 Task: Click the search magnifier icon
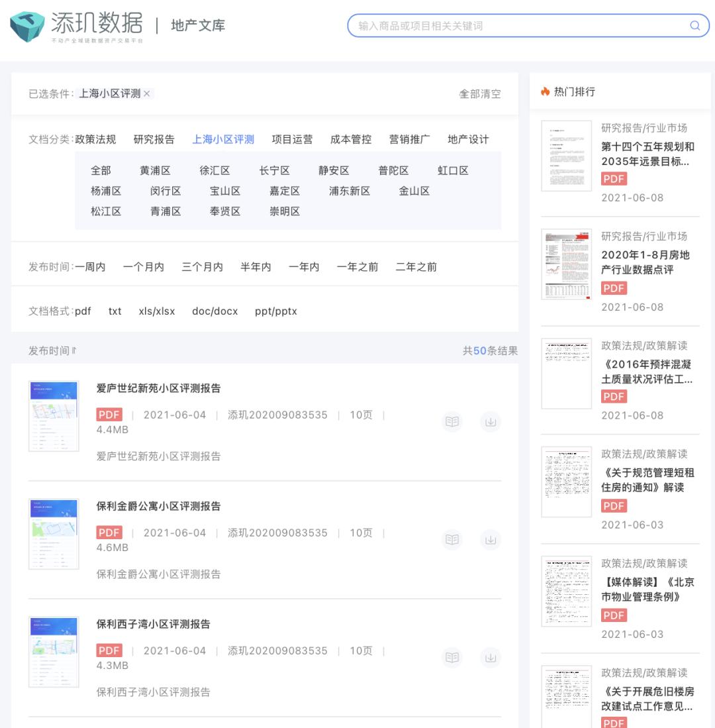pyautogui.click(x=694, y=25)
